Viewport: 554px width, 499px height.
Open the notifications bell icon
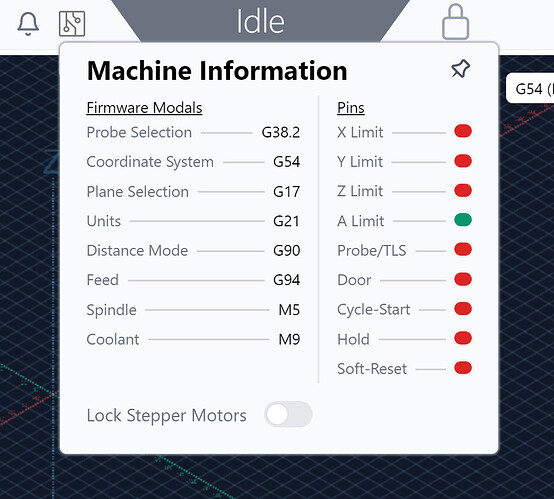click(28, 24)
